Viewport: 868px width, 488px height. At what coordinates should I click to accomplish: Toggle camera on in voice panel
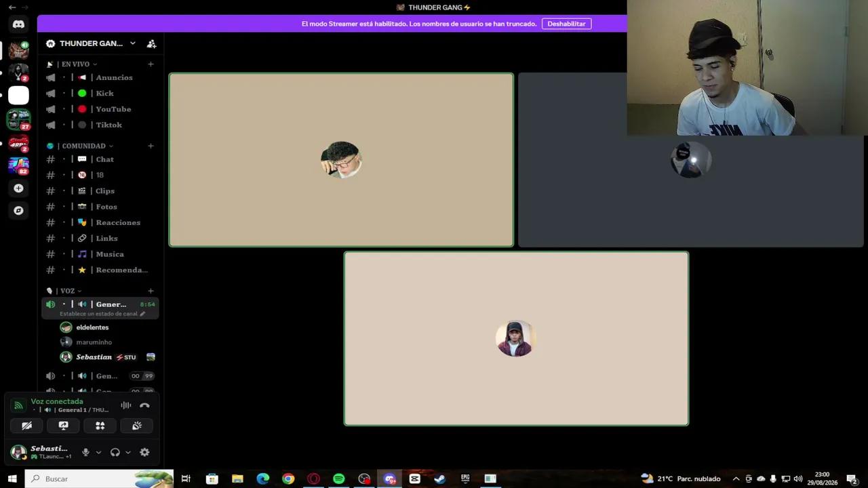(x=26, y=426)
